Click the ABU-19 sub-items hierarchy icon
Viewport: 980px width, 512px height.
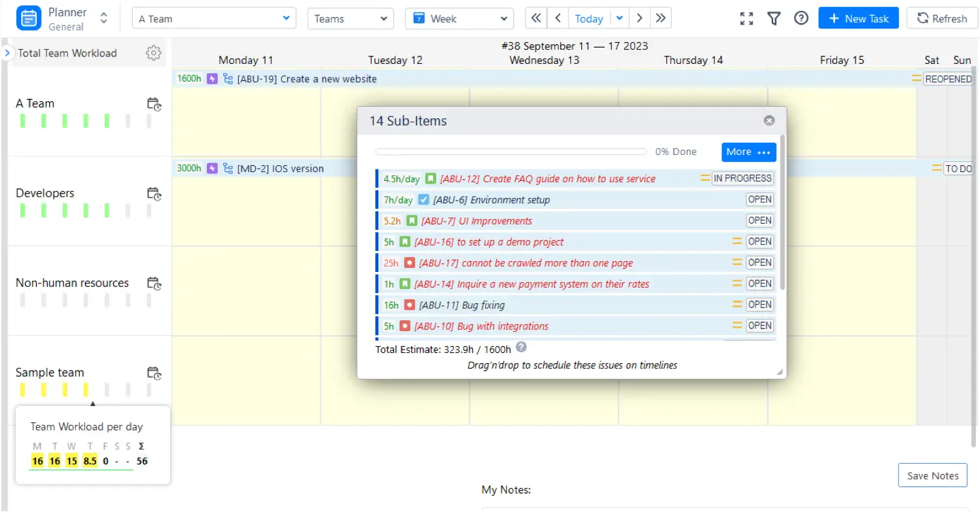[228, 79]
